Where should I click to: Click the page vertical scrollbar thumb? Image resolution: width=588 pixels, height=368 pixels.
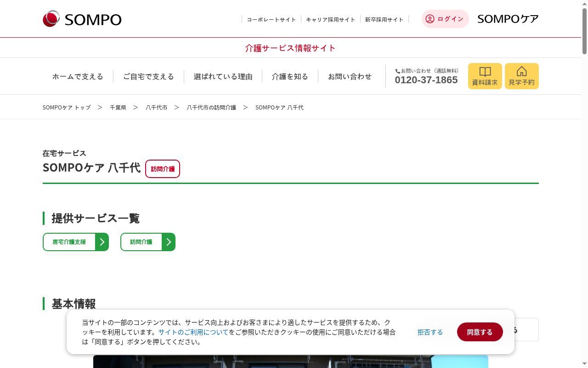coord(584,31)
